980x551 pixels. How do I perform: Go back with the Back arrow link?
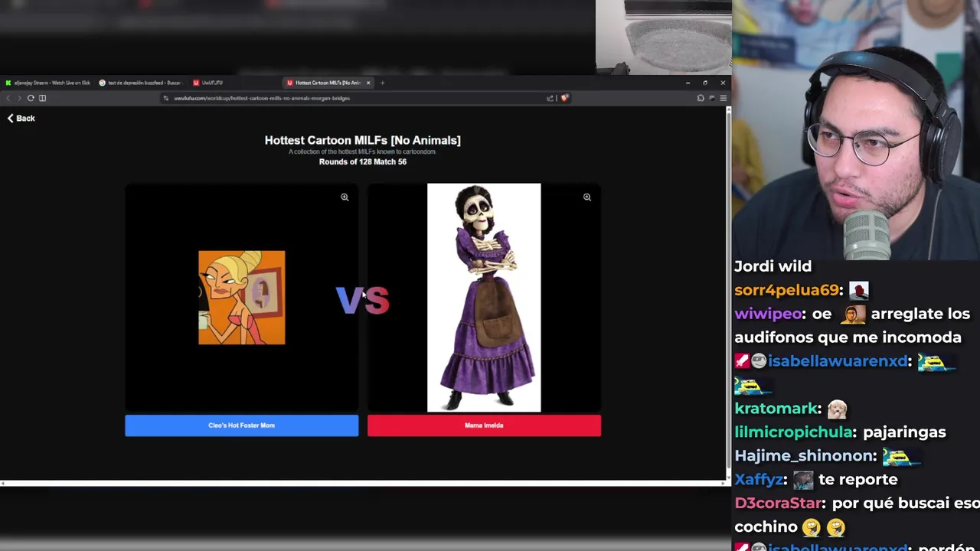21,118
